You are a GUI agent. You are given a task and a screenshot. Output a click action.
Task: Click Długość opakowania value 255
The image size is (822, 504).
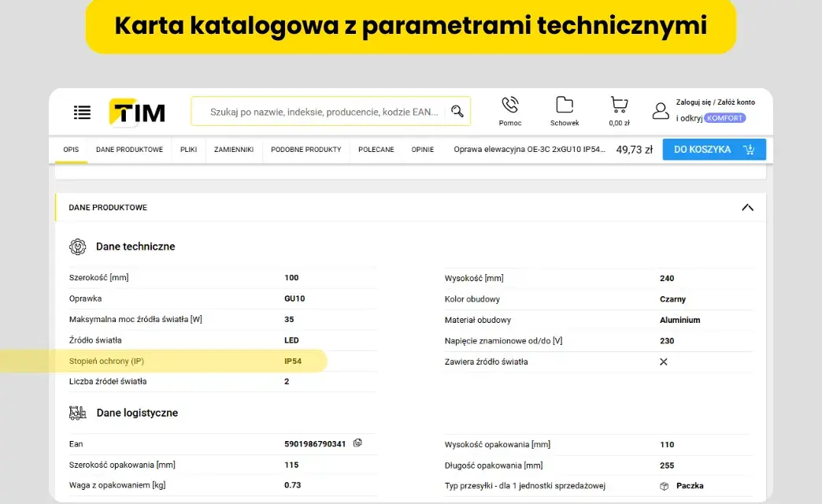point(667,465)
